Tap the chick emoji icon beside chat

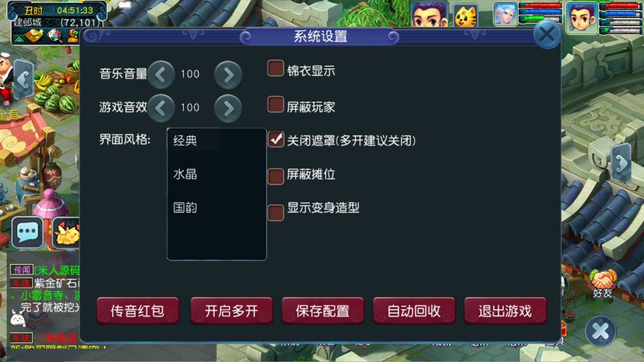click(66, 232)
